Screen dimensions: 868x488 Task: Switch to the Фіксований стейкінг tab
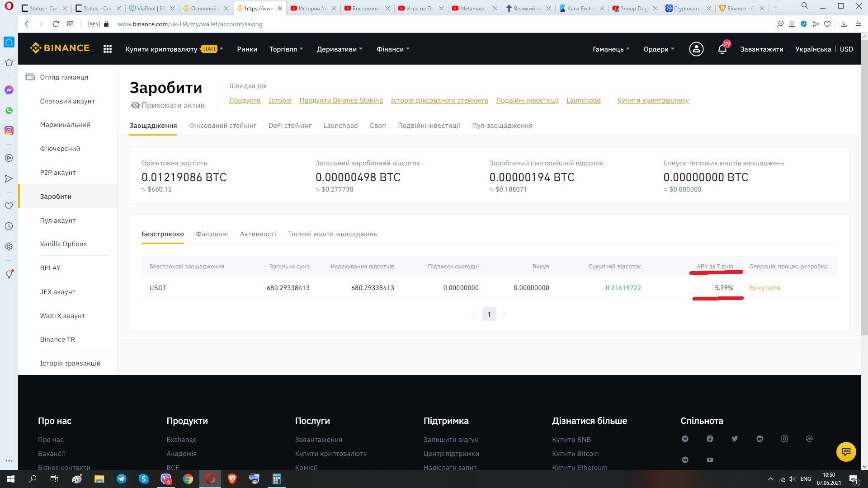click(x=222, y=126)
